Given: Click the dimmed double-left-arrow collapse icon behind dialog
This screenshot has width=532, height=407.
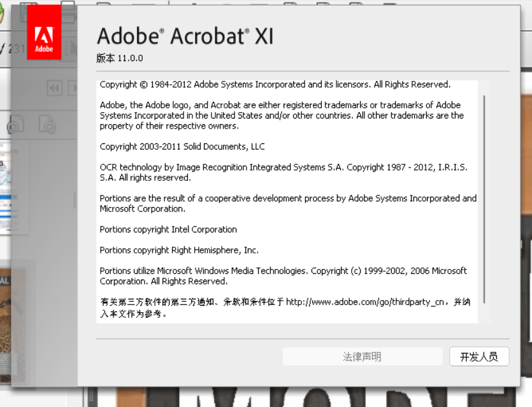Looking at the screenshot, I should 55,89.
